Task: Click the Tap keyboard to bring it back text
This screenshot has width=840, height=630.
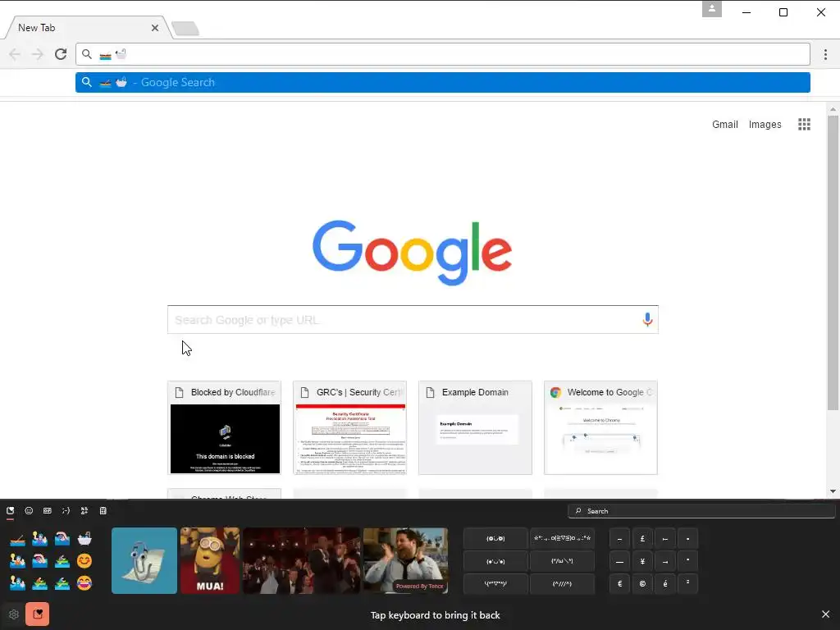Action: coord(435,615)
